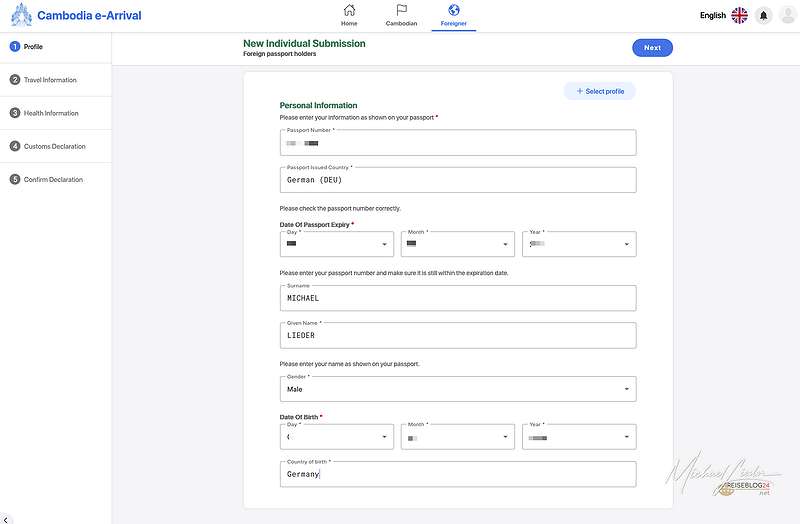The image size is (800, 524).
Task: Go to Travel Information step
Action: pos(50,80)
